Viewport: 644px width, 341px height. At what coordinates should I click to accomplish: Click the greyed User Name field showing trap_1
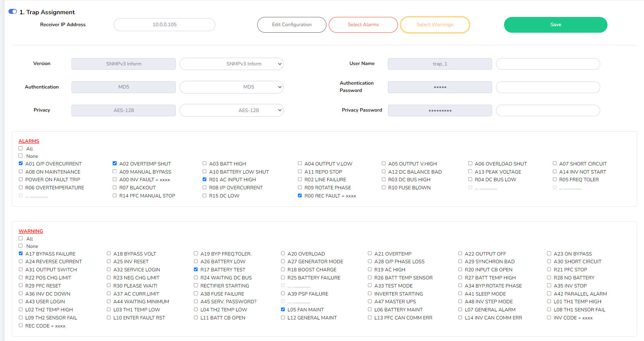[440, 64]
